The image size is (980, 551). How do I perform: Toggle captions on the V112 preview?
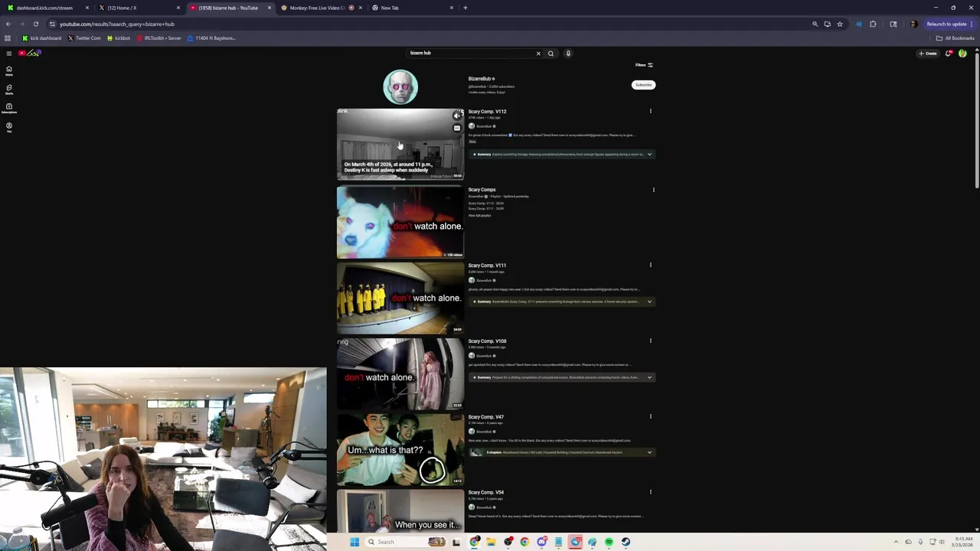(457, 128)
